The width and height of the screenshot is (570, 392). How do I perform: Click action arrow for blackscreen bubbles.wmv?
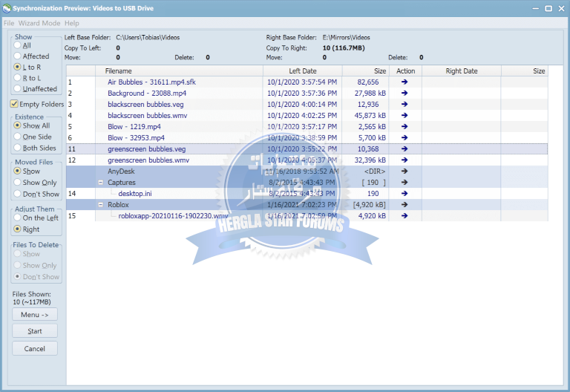coord(404,116)
